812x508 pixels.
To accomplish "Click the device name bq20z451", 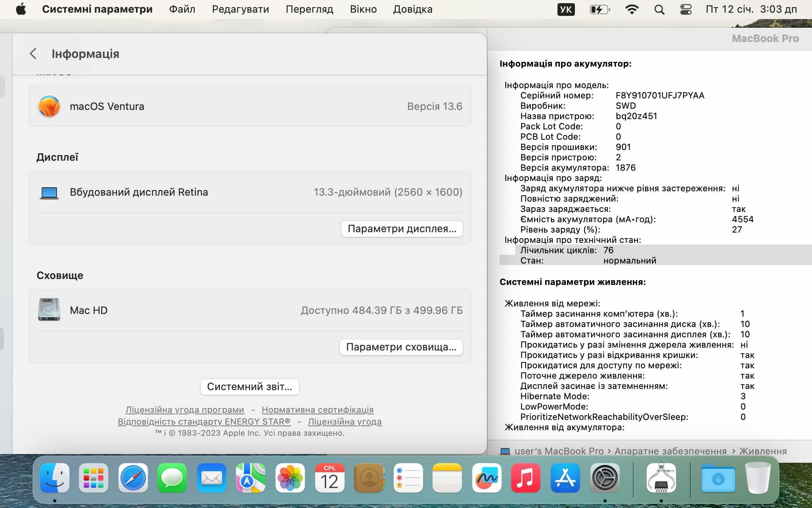I will pos(636,116).
